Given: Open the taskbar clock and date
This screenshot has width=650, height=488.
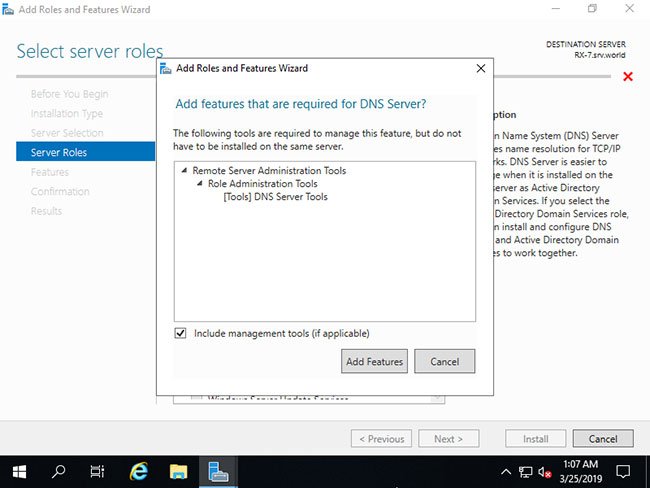Looking at the screenshot, I should tap(580, 471).
